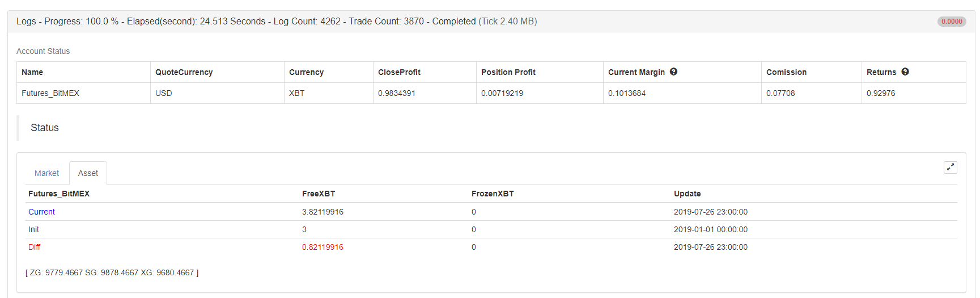
Task: Switch to the Market tab
Action: (46, 173)
